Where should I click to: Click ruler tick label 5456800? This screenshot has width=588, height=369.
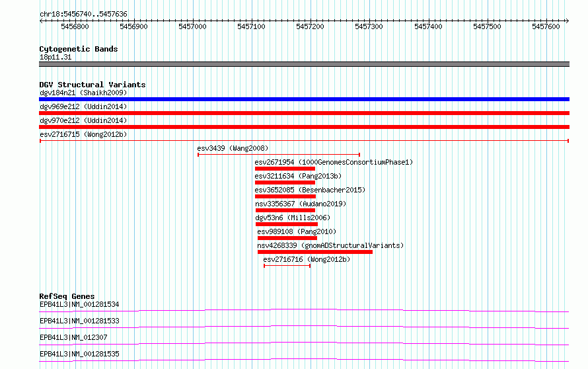pyautogui.click(x=75, y=26)
